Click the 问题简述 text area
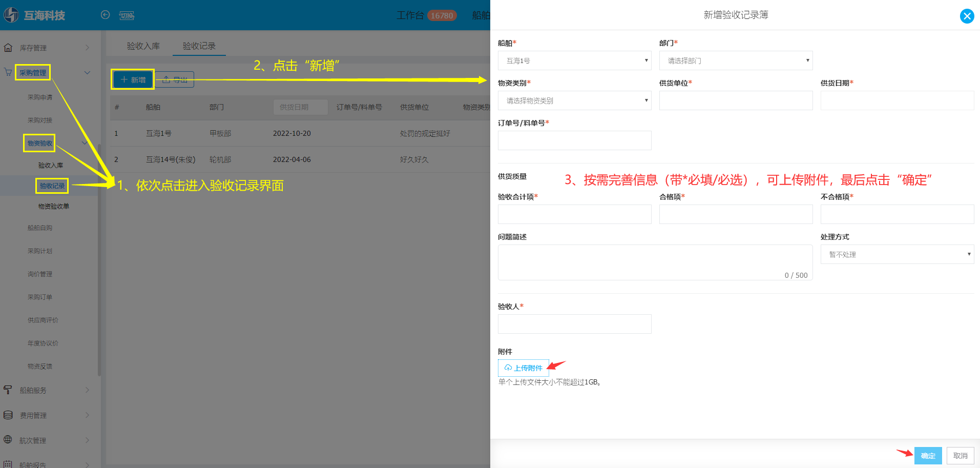980x468 pixels. [655, 262]
